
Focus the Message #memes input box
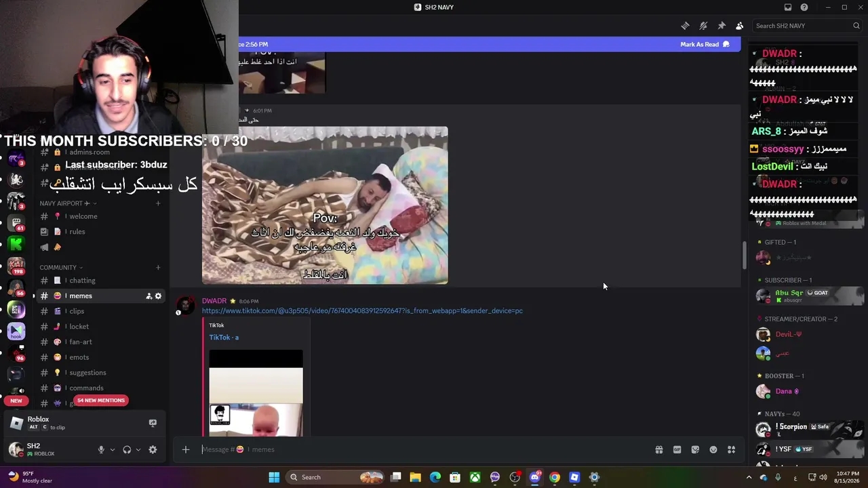point(424,449)
